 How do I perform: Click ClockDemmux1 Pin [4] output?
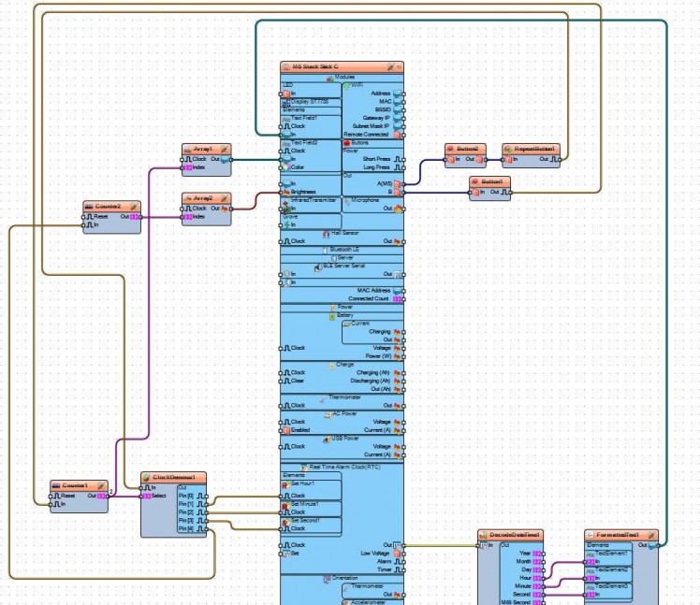(x=206, y=529)
